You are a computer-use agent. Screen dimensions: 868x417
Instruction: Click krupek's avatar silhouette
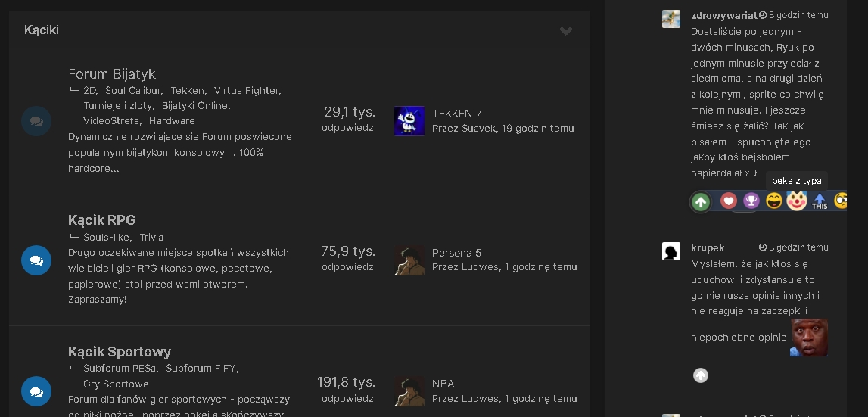[x=671, y=251]
